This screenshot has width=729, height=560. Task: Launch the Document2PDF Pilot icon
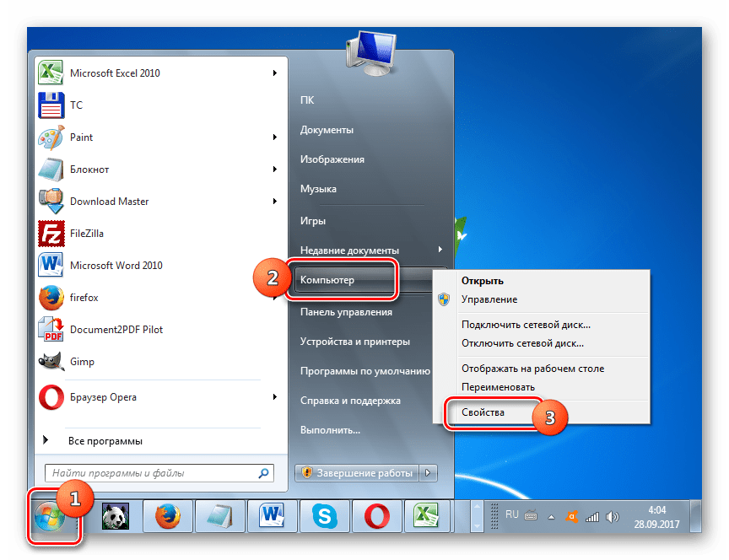point(51,330)
